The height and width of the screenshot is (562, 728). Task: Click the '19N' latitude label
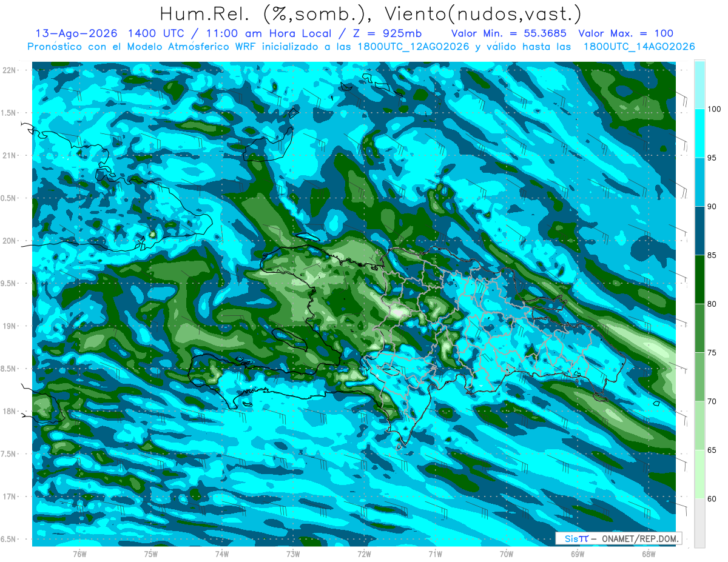(x=10, y=326)
